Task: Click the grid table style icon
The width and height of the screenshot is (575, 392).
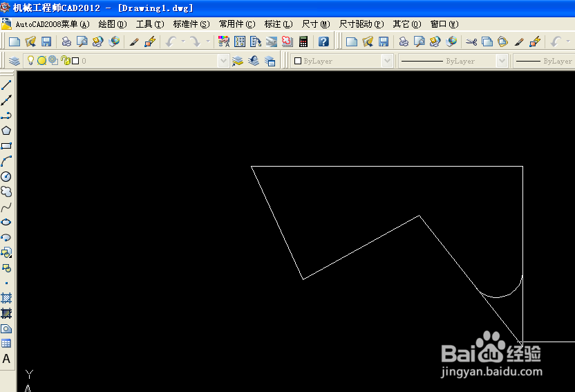Action: click(240, 41)
